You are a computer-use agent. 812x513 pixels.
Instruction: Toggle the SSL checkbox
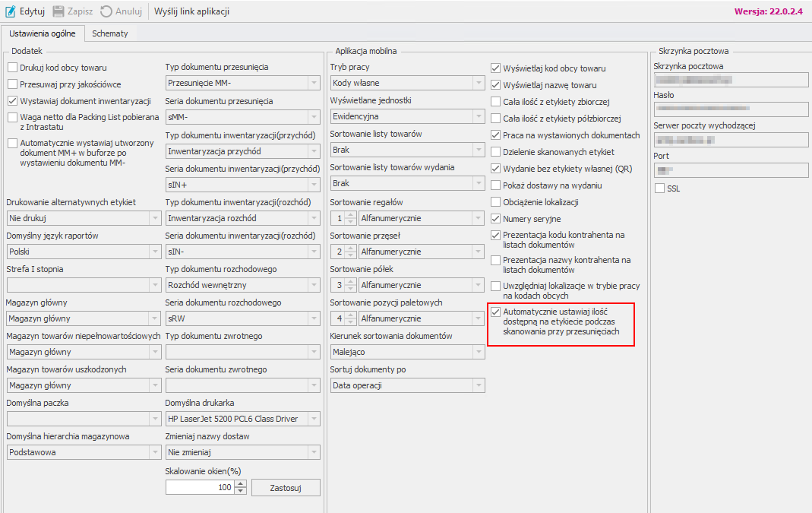point(659,188)
